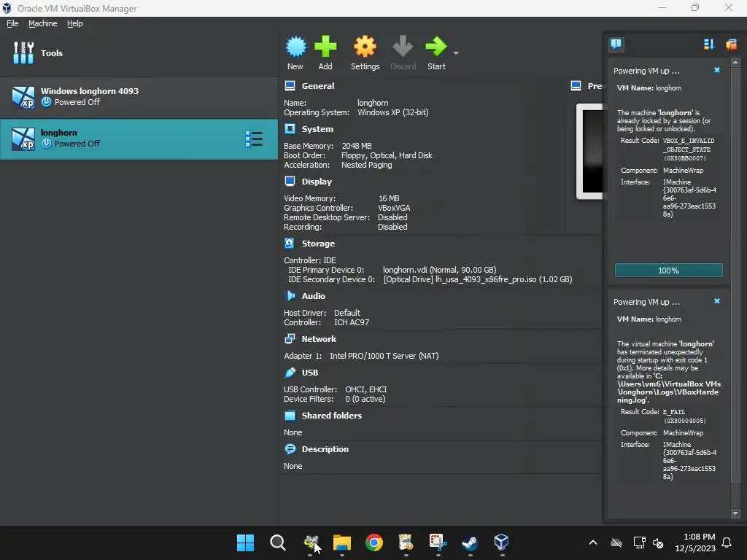Click the VBoxVGA graphics controller value

pyautogui.click(x=394, y=208)
